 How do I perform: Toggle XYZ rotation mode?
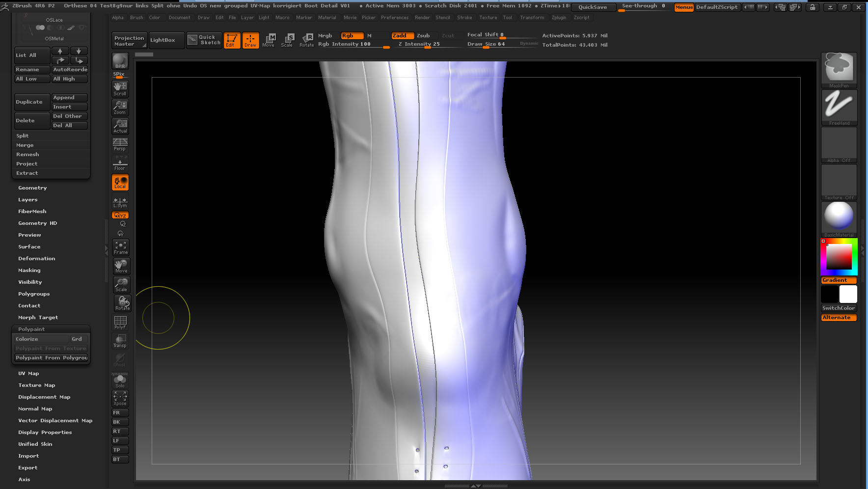pyautogui.click(x=120, y=215)
